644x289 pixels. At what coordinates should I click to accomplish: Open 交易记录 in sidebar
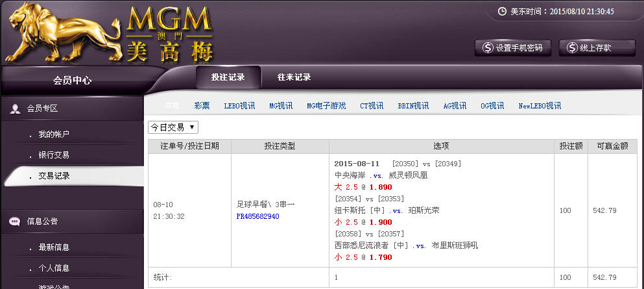pyautogui.click(x=54, y=176)
